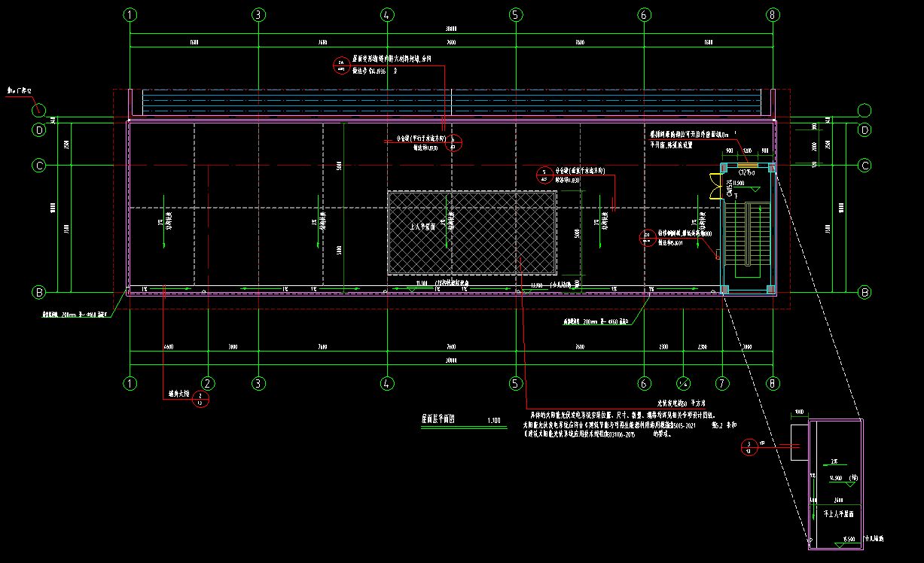This screenshot has width=924, height=563.
Task: Select the 光伏发电板 leader annotation text
Action: click(x=674, y=404)
